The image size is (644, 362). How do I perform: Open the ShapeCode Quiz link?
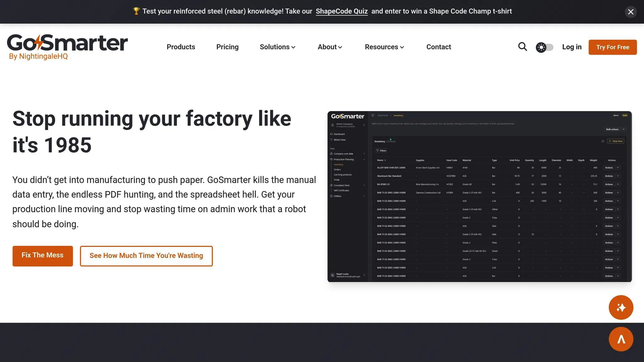pyautogui.click(x=341, y=11)
